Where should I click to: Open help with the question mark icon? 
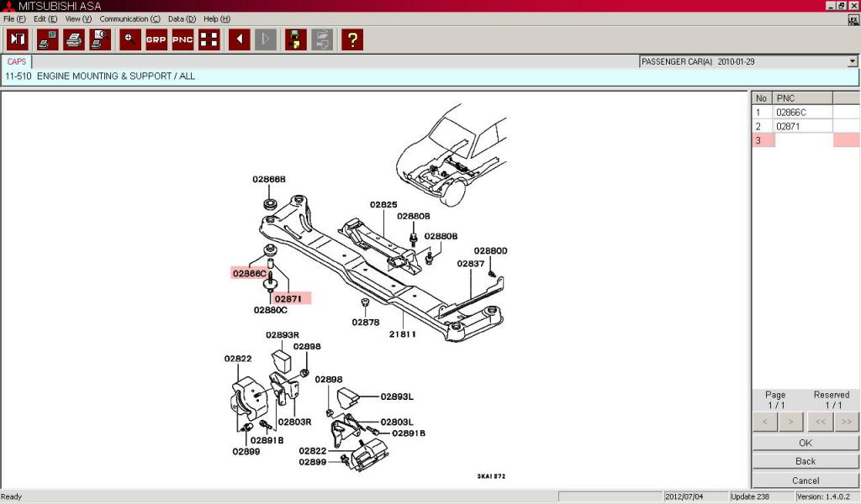(x=352, y=39)
